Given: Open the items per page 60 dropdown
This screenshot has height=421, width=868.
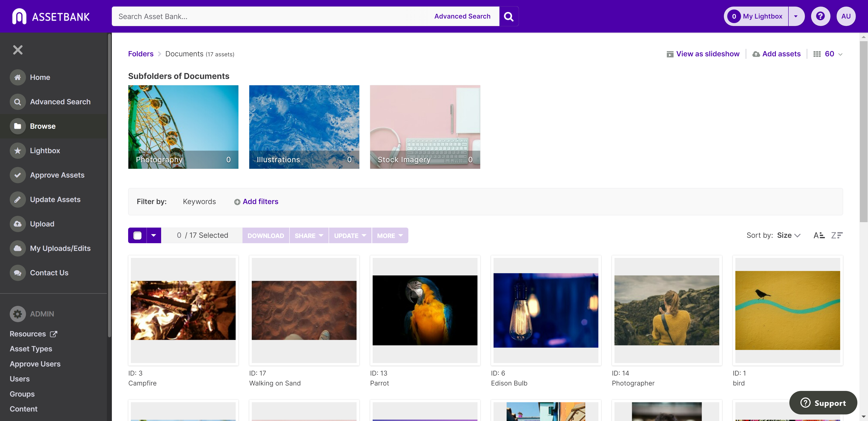Looking at the screenshot, I should 833,54.
